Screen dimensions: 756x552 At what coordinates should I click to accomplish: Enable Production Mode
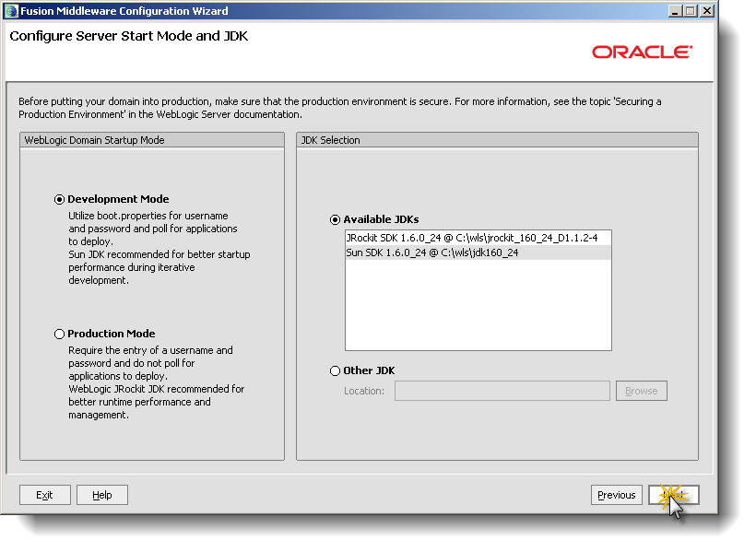59,334
